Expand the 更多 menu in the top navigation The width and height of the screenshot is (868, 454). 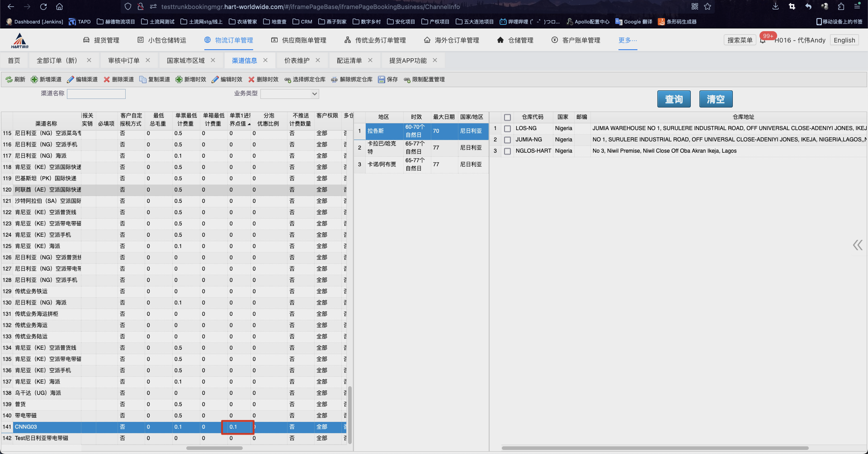click(627, 40)
